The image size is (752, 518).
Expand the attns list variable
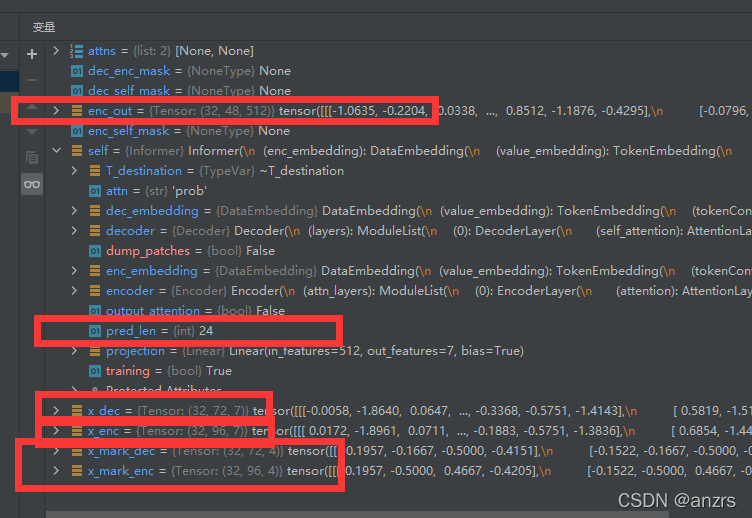56,50
